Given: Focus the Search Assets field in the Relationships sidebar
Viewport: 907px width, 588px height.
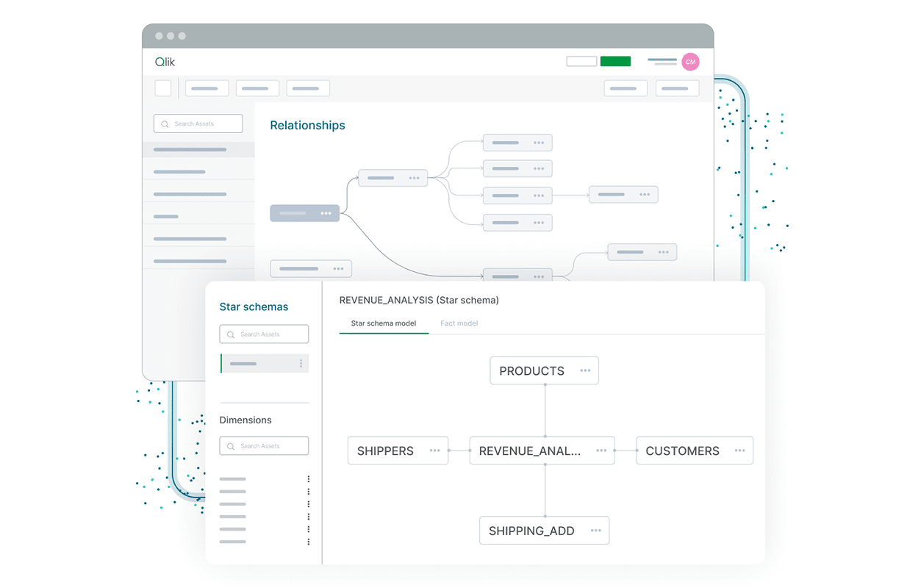Looking at the screenshot, I should click(x=198, y=123).
